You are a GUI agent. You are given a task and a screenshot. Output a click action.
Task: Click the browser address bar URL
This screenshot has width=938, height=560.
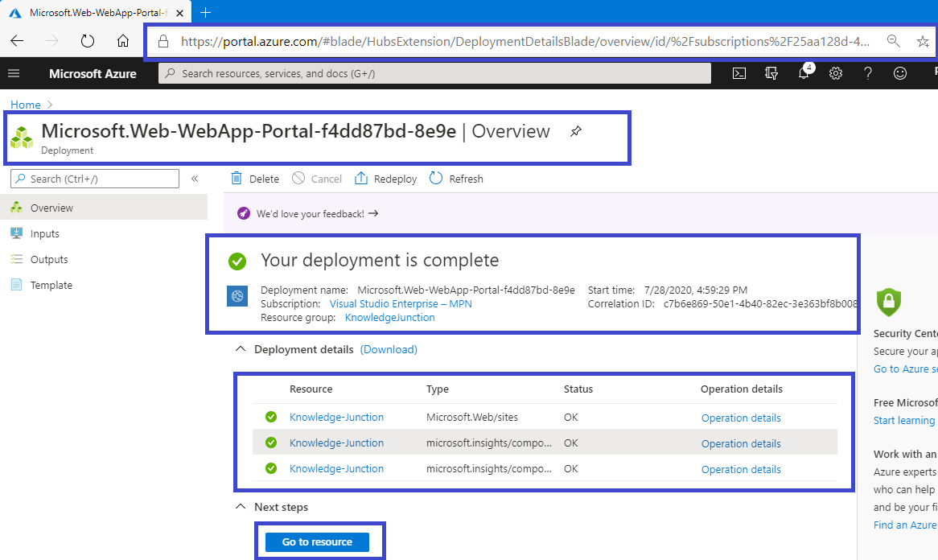point(525,41)
